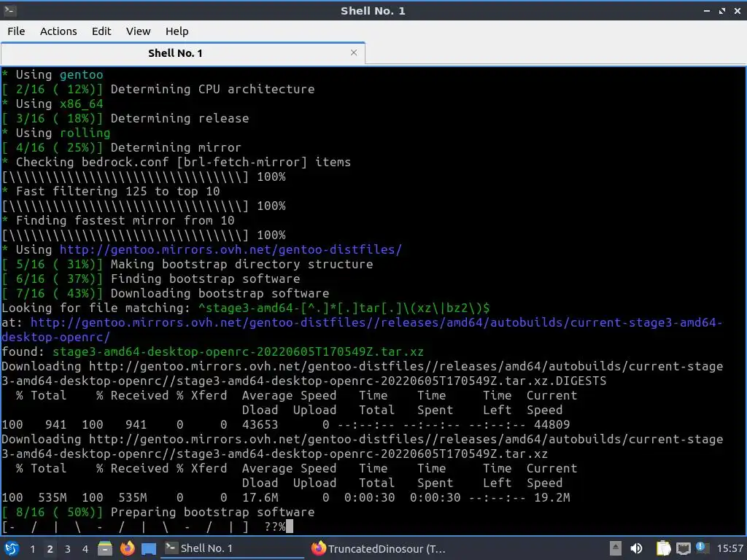747x560 pixels.
Task: Minimize the Shell No. 1 window
Action: pos(706,10)
